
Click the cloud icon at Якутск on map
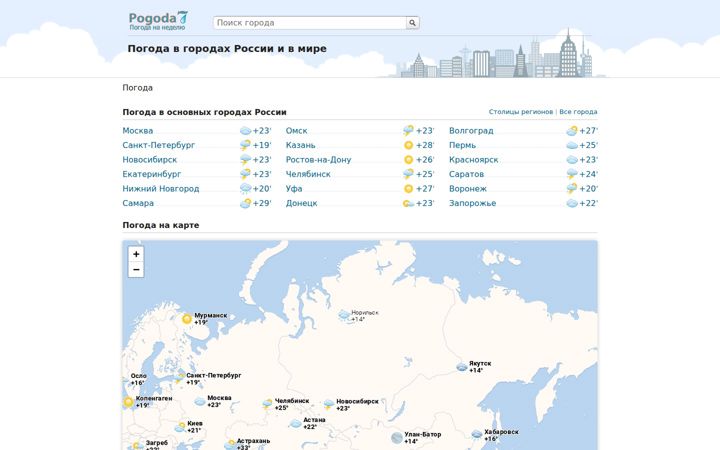pyautogui.click(x=462, y=366)
